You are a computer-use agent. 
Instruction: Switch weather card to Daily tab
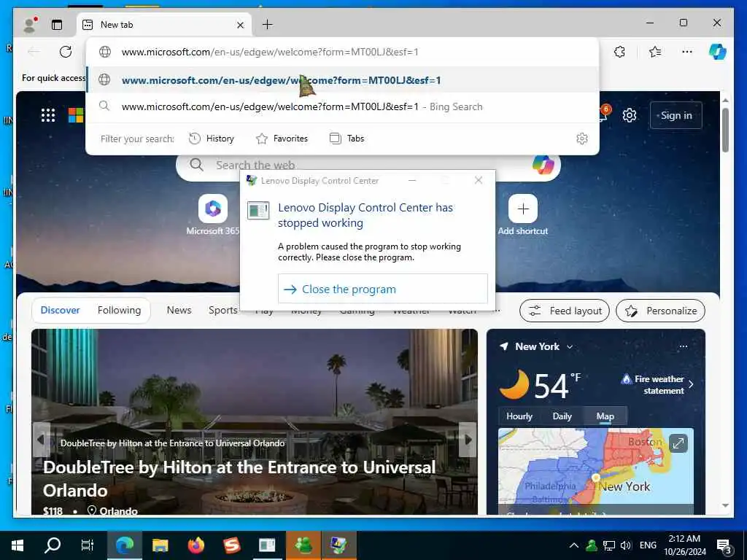[x=562, y=416]
